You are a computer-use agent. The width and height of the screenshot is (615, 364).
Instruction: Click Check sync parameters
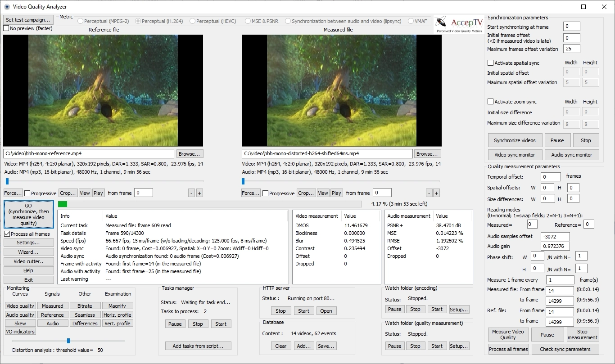point(565,349)
